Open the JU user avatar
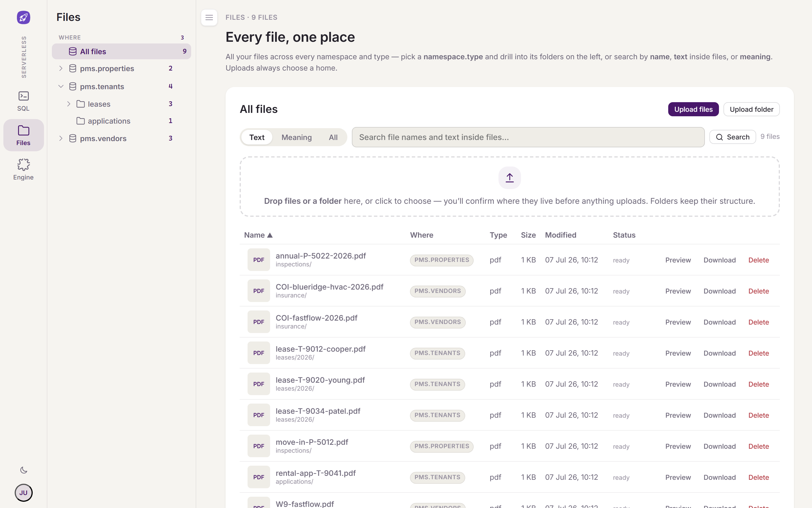 click(23, 492)
